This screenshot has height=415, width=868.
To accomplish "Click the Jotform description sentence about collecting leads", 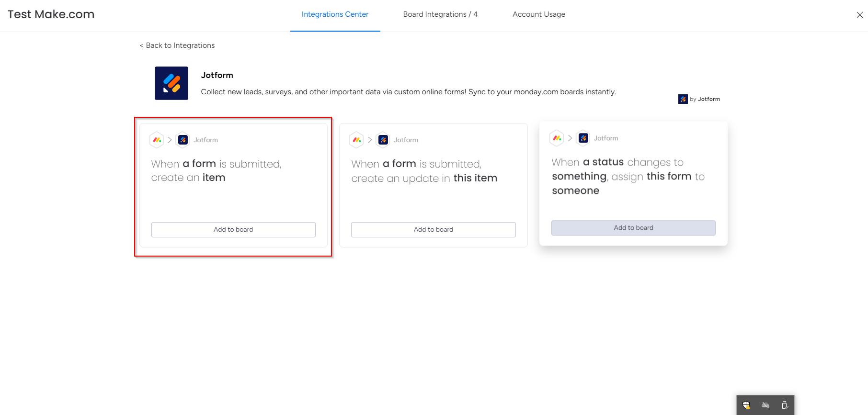I will (x=409, y=92).
